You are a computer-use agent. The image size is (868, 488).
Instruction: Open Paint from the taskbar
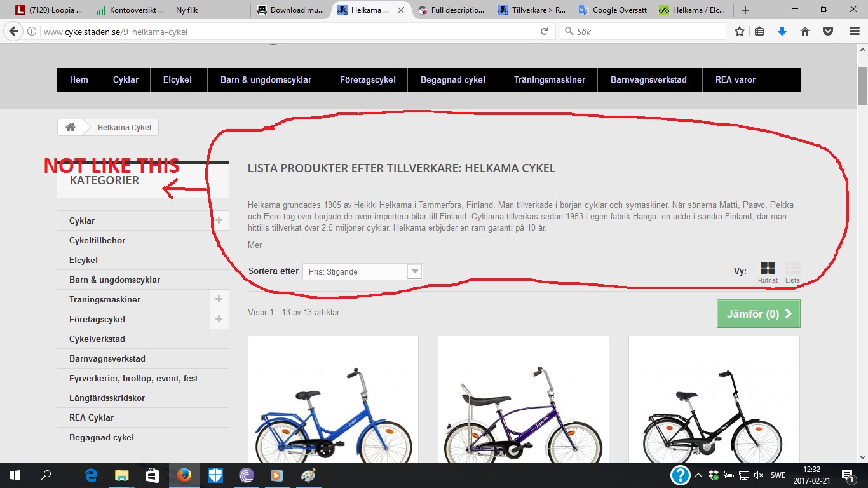tap(308, 475)
